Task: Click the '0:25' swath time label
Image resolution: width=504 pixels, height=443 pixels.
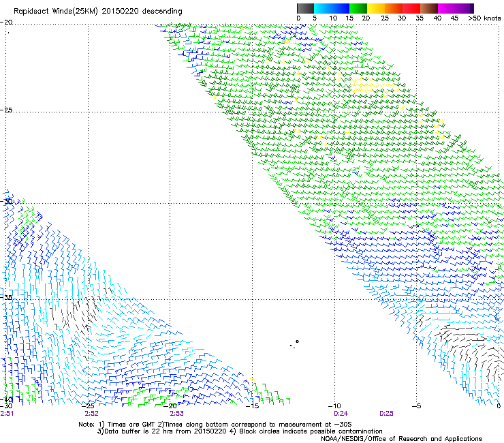Action: click(386, 414)
